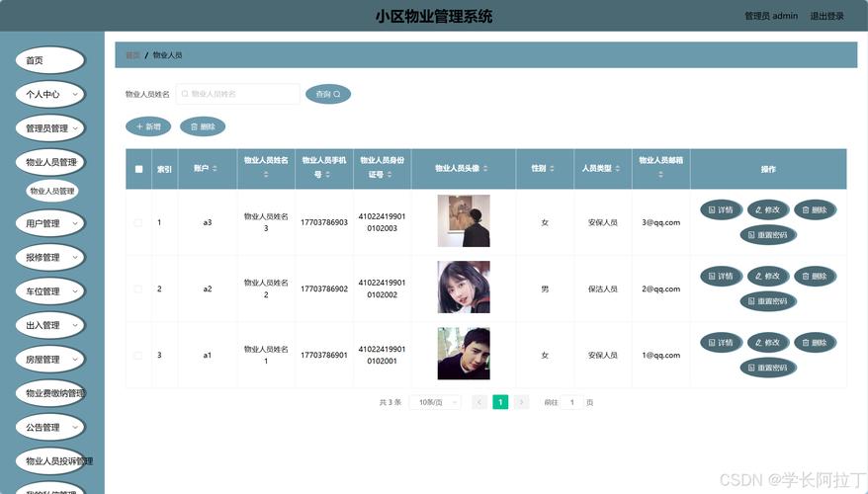Sort by the 物业人员姓名 column
Viewport: 868px width, 494px height.
click(x=266, y=174)
